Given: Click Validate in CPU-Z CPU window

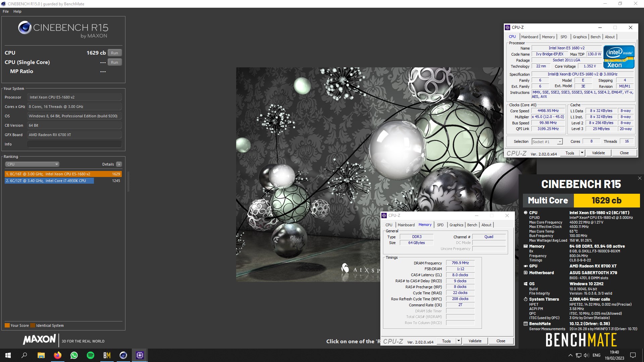Looking at the screenshot, I should point(598,153).
